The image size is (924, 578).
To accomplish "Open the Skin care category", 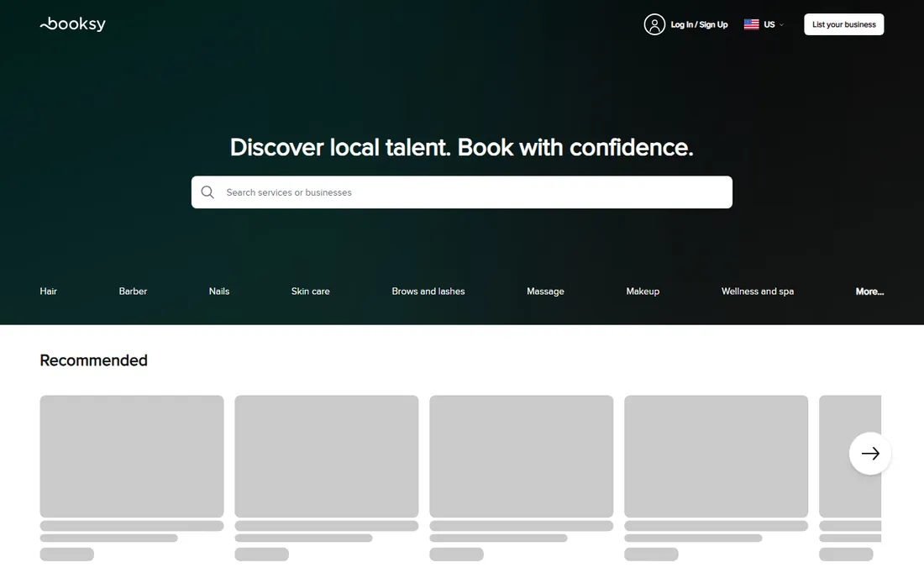I will pyautogui.click(x=311, y=291).
